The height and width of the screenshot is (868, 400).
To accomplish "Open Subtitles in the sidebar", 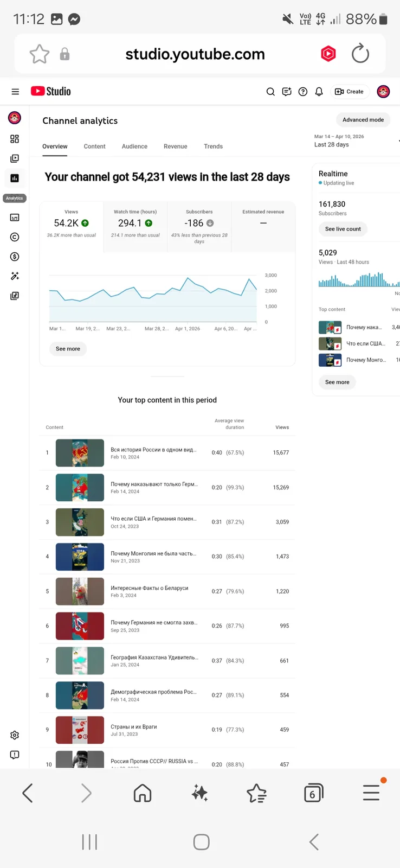I will click(x=15, y=218).
